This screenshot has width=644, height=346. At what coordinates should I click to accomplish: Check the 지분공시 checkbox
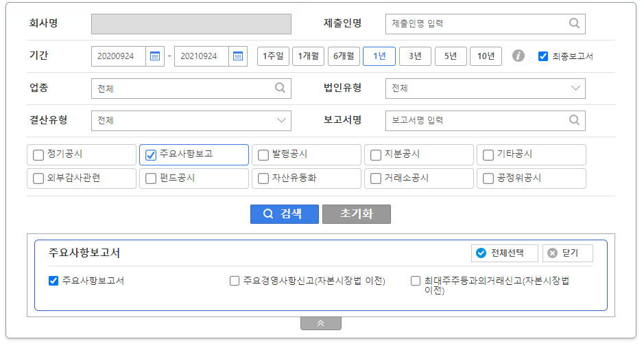[x=376, y=155]
